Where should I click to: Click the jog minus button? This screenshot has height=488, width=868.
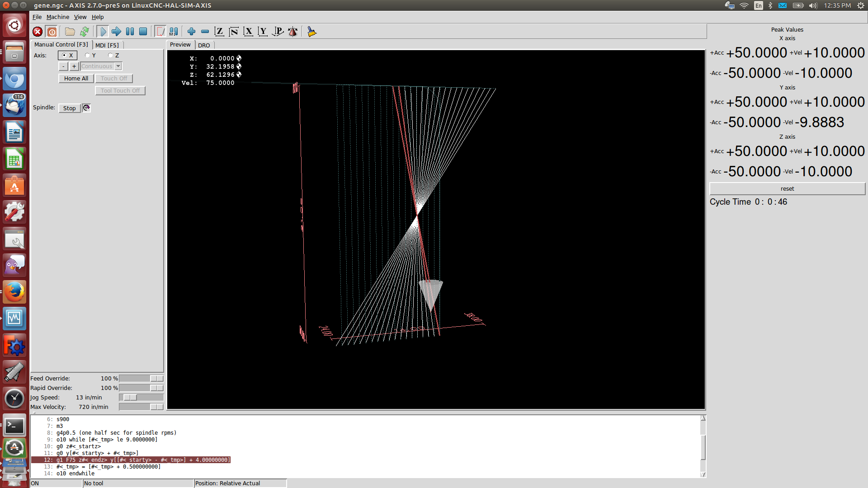click(63, 66)
